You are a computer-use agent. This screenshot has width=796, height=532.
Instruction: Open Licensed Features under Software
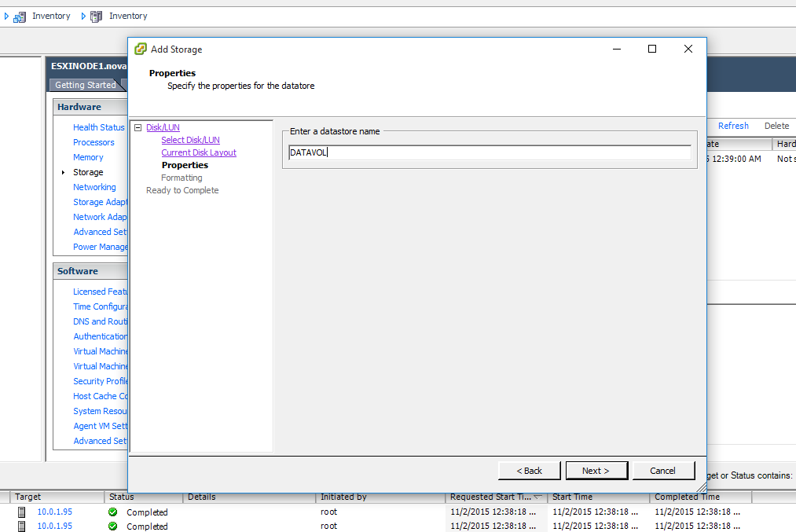click(x=100, y=292)
